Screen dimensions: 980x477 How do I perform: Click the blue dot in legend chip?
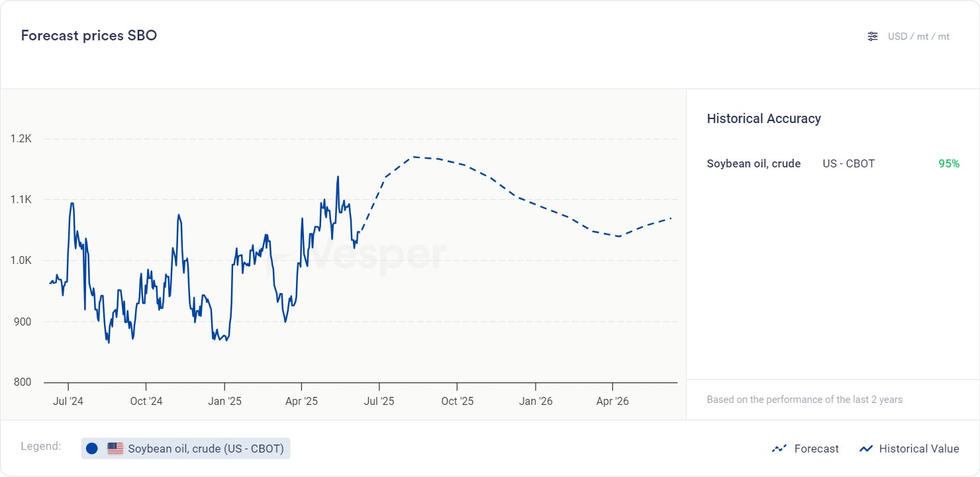pyautogui.click(x=92, y=449)
